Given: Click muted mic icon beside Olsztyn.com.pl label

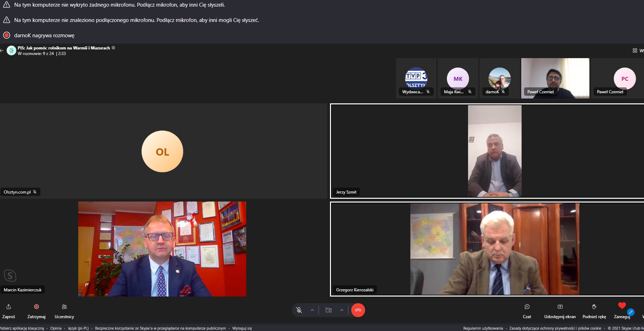Looking at the screenshot, I should 35,192.
